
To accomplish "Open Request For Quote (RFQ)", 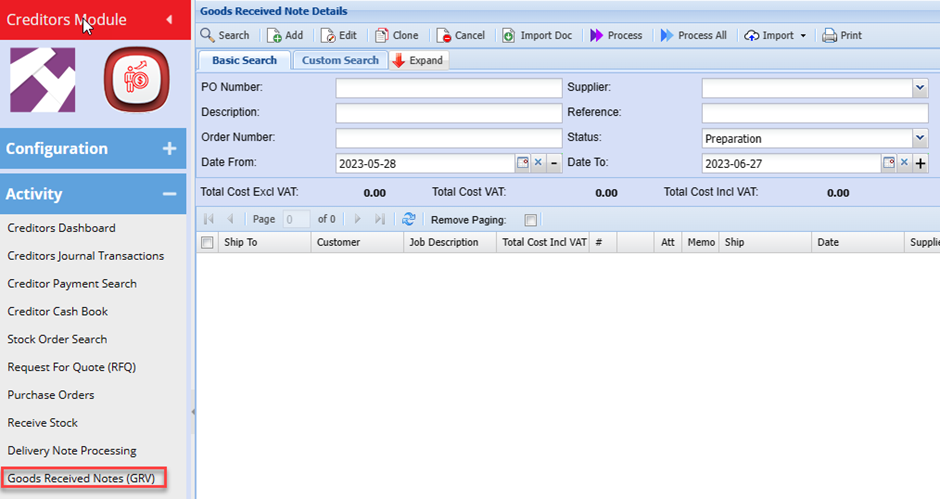I will click(71, 367).
